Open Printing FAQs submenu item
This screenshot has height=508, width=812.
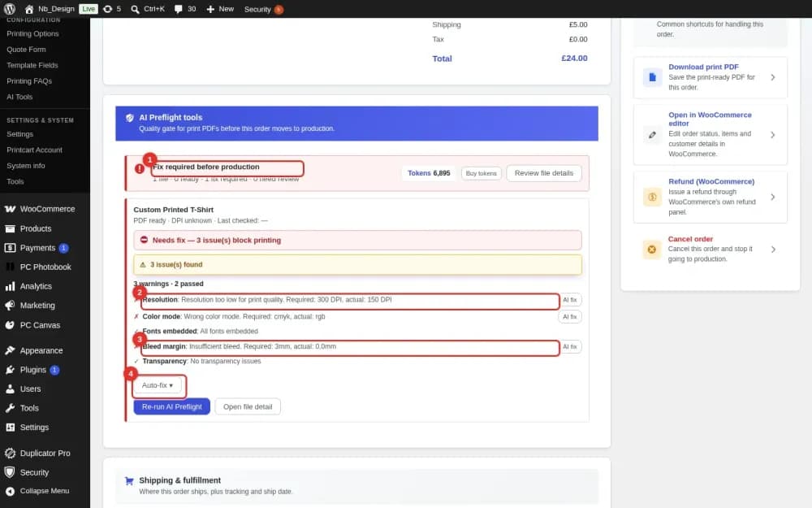click(x=29, y=80)
